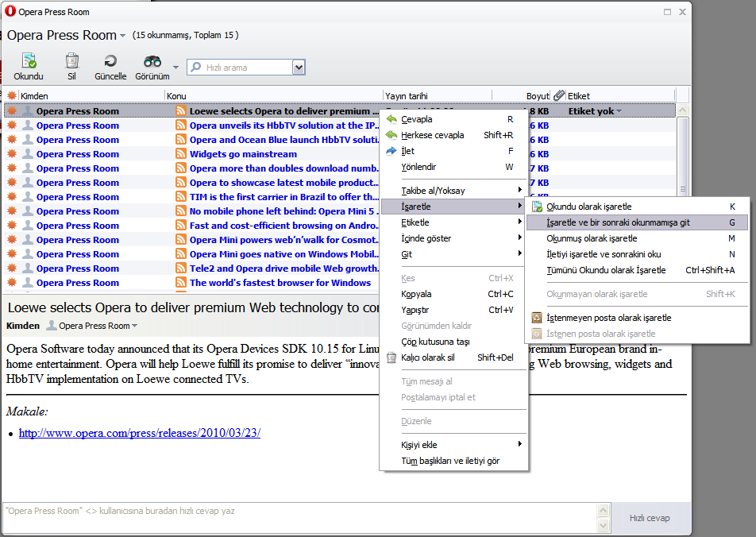Select Yönlendir in the context menu
The width and height of the screenshot is (756, 537).
point(453,167)
